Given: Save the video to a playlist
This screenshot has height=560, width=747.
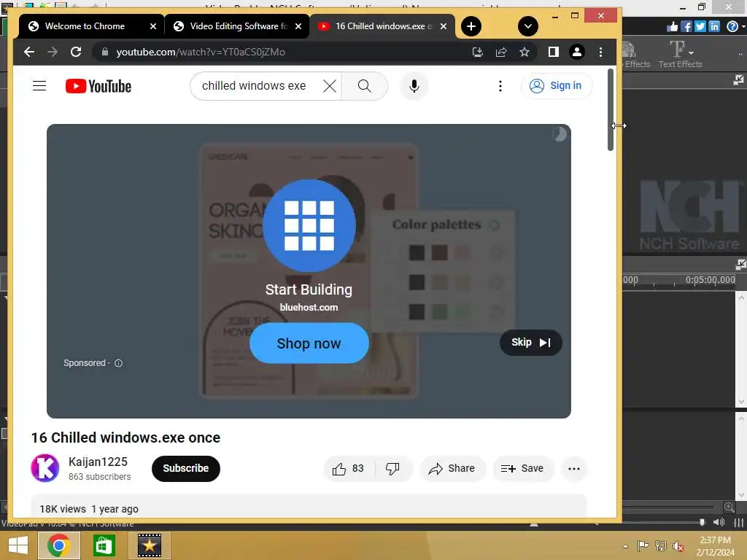Looking at the screenshot, I should [522, 469].
